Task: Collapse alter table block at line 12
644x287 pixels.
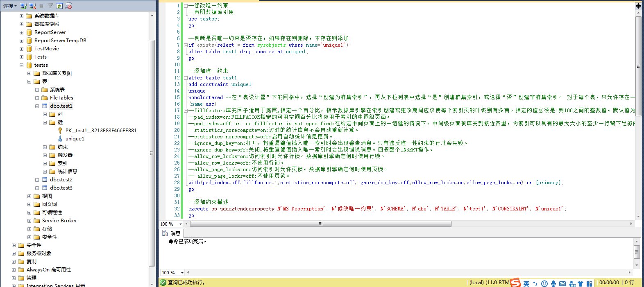Action: pyautogui.click(x=186, y=78)
